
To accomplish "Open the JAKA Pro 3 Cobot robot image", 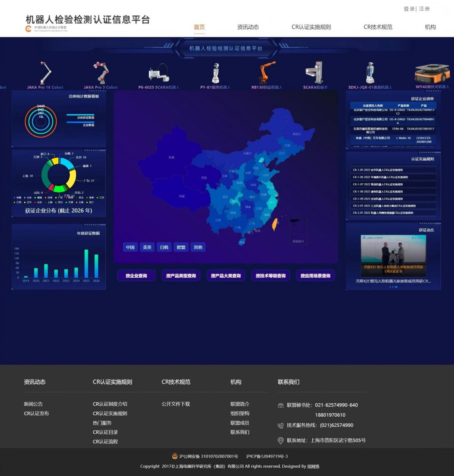I will tap(101, 73).
